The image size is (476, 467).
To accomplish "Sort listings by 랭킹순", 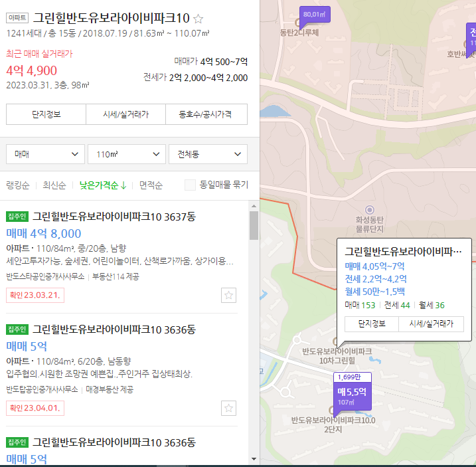I will [18, 185].
